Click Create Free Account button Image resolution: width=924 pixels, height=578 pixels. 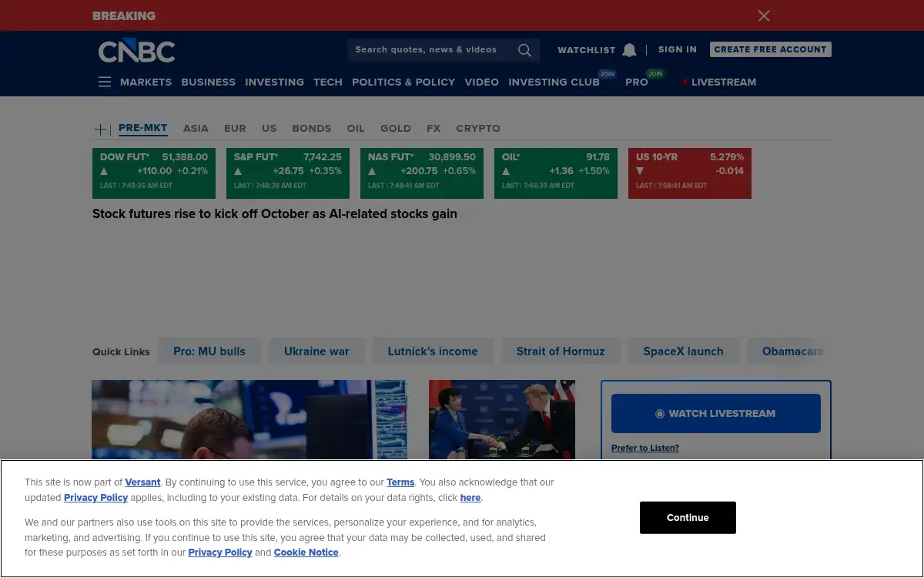pos(770,49)
